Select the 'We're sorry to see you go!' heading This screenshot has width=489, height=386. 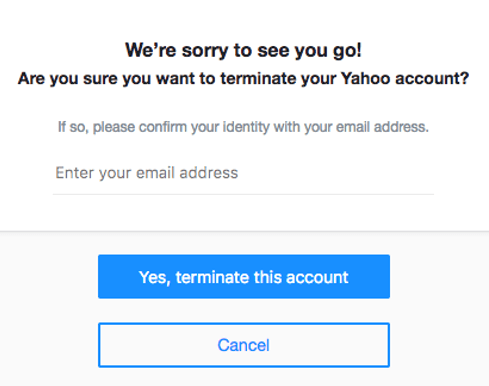coord(243,51)
